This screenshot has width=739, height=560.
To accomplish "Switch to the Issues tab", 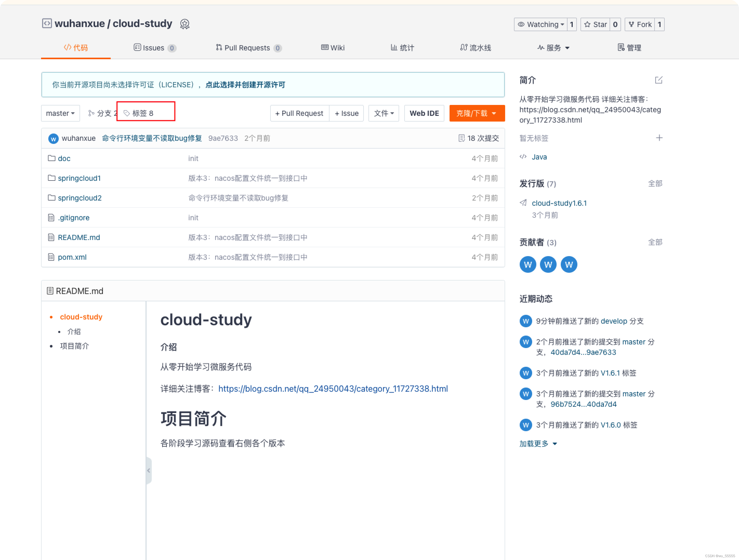I will pyautogui.click(x=154, y=48).
